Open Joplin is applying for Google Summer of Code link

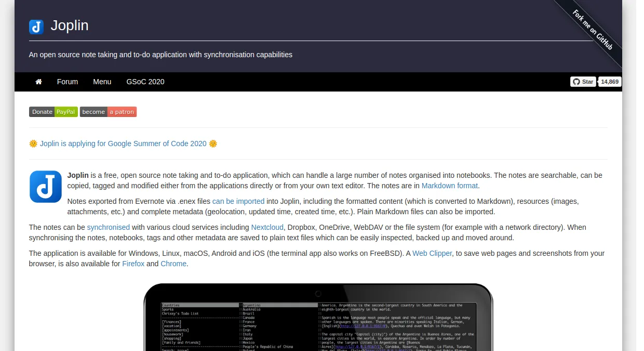coord(123,144)
